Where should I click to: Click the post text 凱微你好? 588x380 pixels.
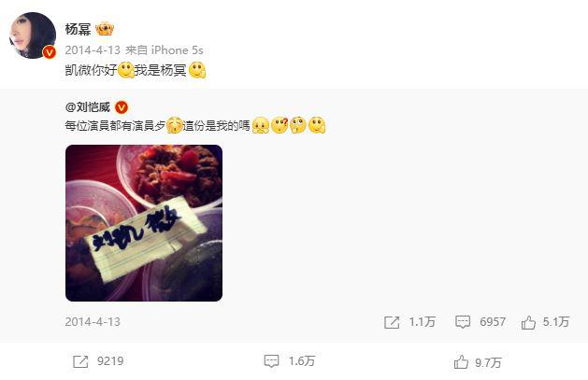[x=91, y=70]
